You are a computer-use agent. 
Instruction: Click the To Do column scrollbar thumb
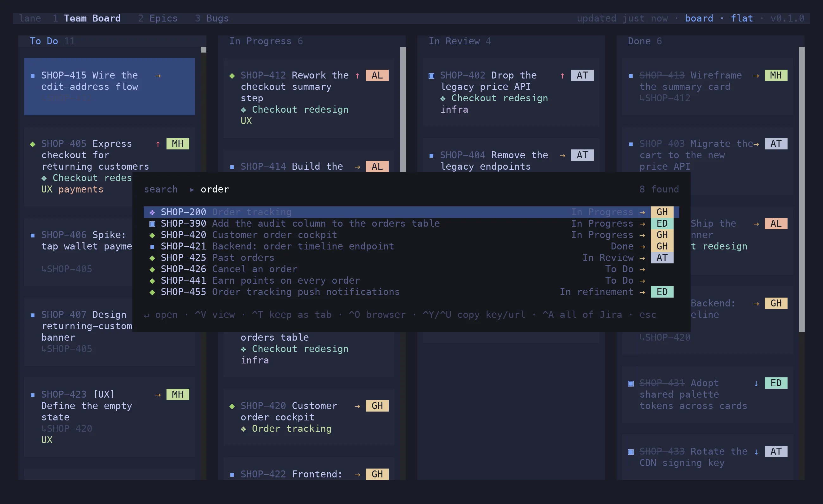coord(204,49)
